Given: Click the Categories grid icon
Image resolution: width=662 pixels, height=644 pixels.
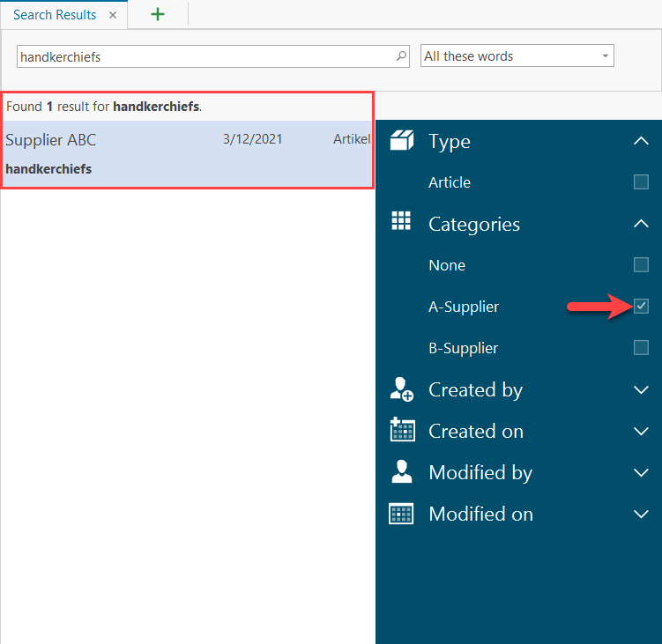Looking at the screenshot, I should (402, 223).
